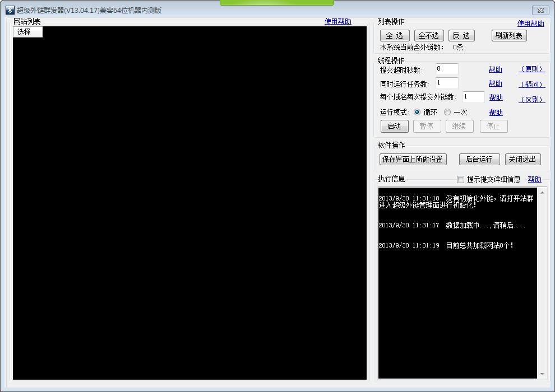Open 使用帮助 link above website list
Screen dimensions: 555x392
click(337, 21)
